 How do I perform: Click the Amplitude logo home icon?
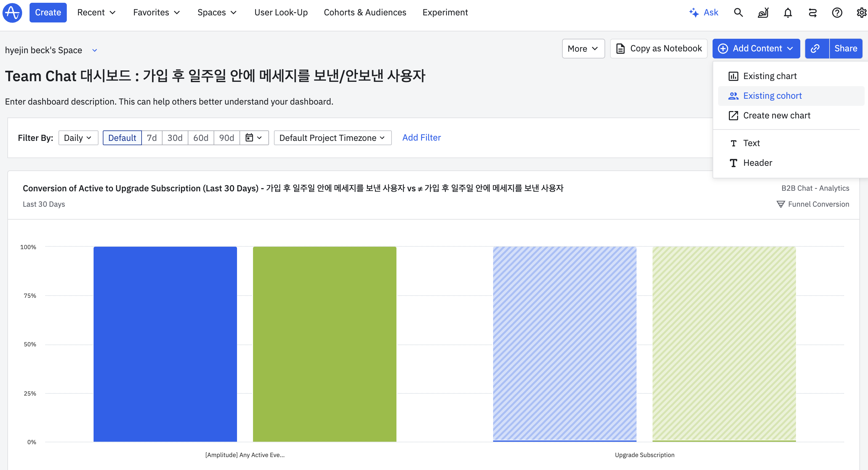(x=12, y=13)
